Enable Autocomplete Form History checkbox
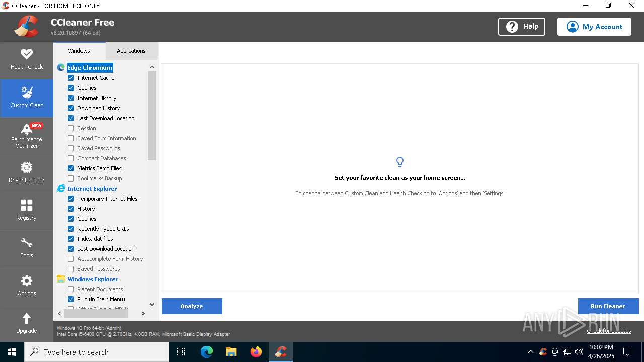The width and height of the screenshot is (644, 362). click(71, 259)
